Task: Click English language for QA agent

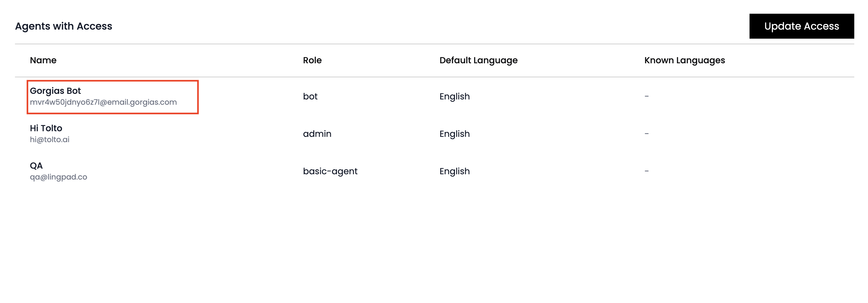Action: tap(454, 171)
